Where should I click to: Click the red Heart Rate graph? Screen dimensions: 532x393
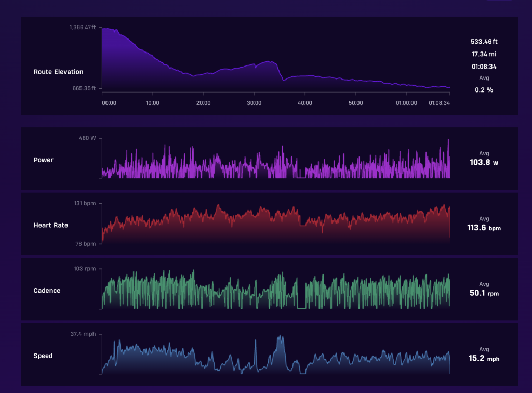click(x=276, y=224)
